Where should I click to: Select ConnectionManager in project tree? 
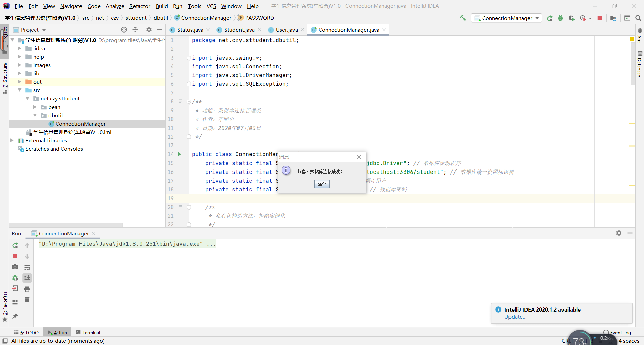80,124
